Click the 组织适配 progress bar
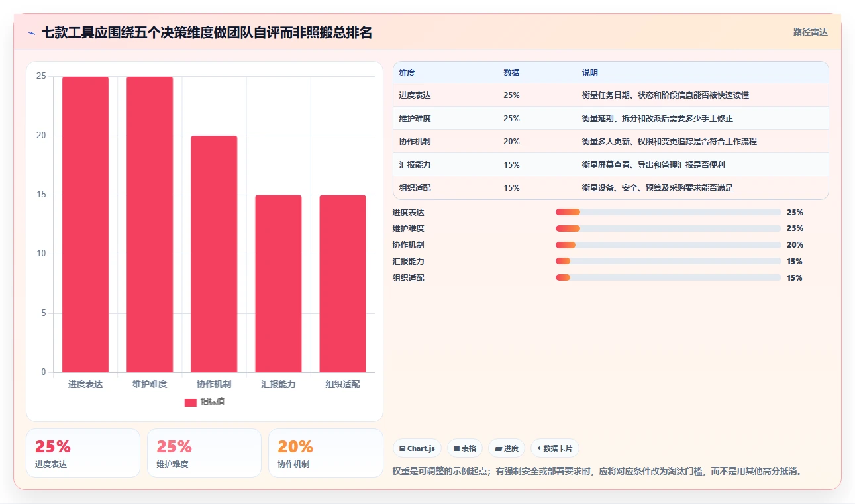The height and width of the screenshot is (504, 855). (x=668, y=278)
